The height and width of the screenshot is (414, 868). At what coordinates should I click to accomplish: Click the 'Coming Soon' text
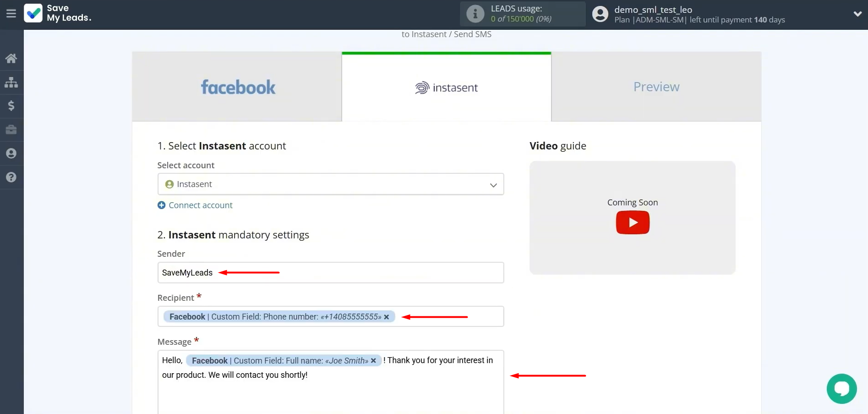click(x=633, y=203)
